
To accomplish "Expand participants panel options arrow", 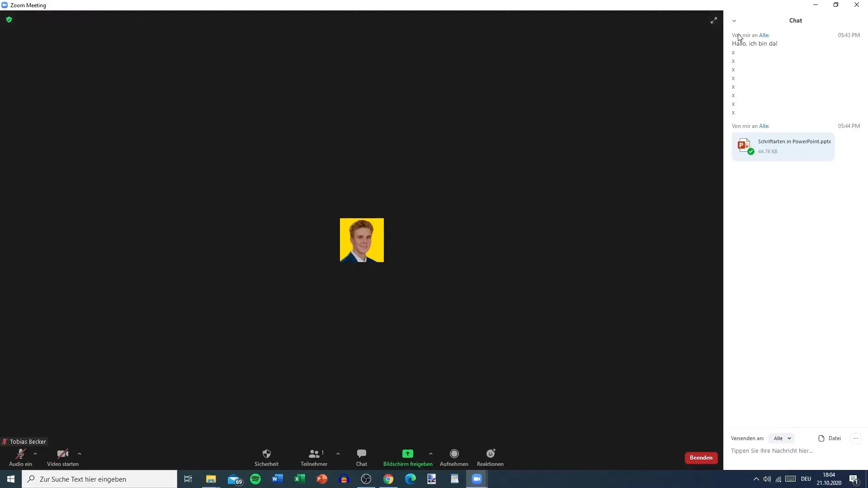I will pyautogui.click(x=338, y=455).
